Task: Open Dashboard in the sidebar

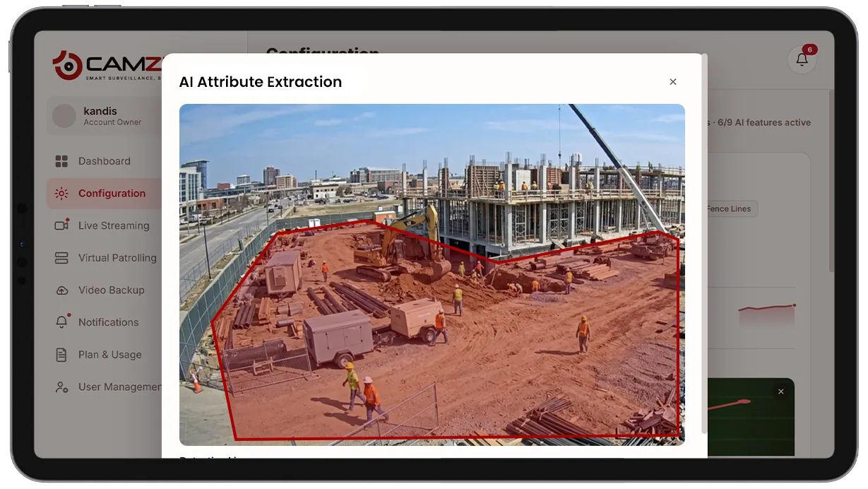Action: click(x=104, y=161)
